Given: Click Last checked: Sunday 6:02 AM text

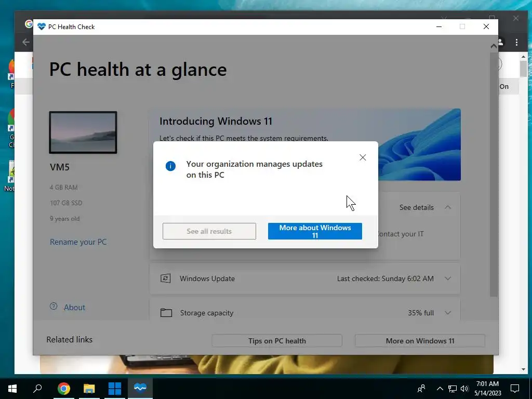Looking at the screenshot, I should [385, 278].
